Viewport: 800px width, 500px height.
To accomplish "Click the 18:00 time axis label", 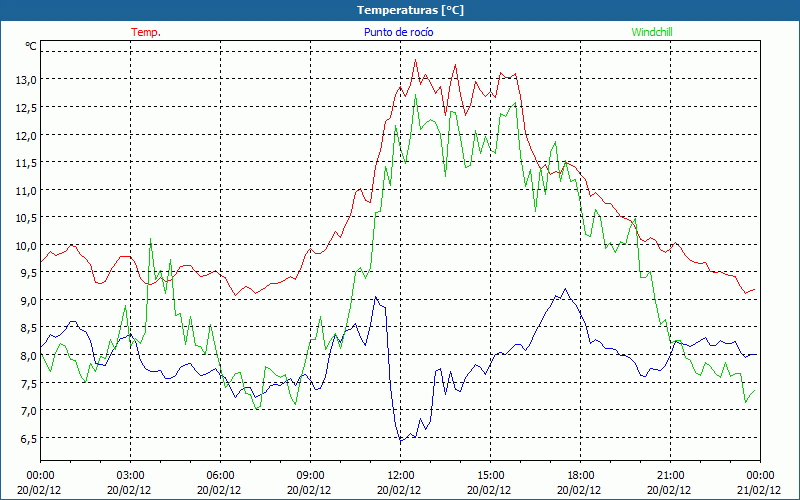I will click(580, 476).
